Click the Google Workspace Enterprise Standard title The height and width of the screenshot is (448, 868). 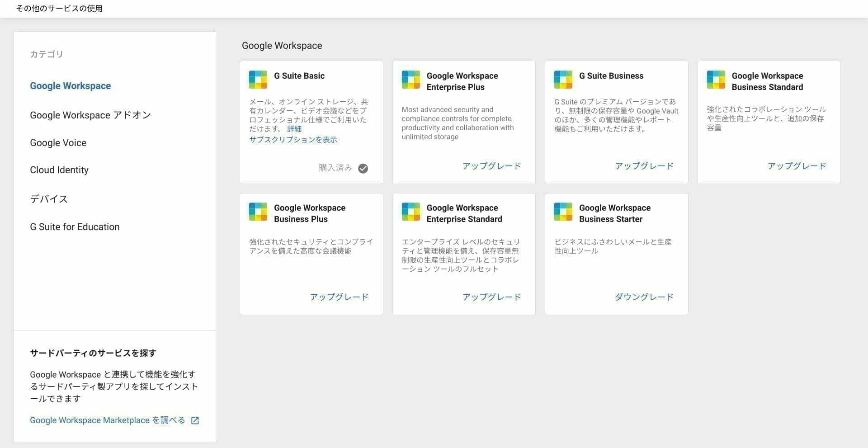click(x=465, y=213)
